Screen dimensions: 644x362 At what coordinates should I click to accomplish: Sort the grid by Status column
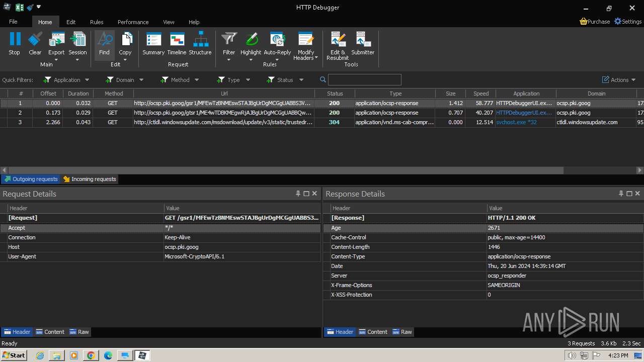[x=335, y=94]
